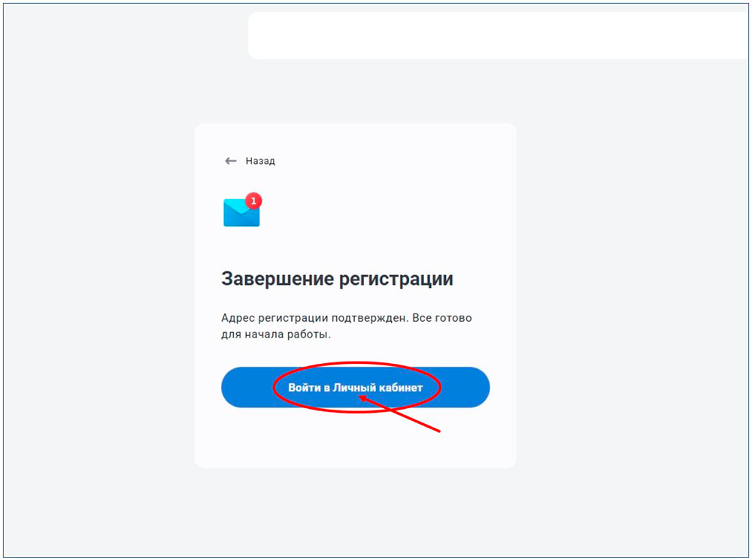This screenshot has width=752, height=560.
Task: Go back via the Назад link
Action: pyautogui.click(x=260, y=161)
